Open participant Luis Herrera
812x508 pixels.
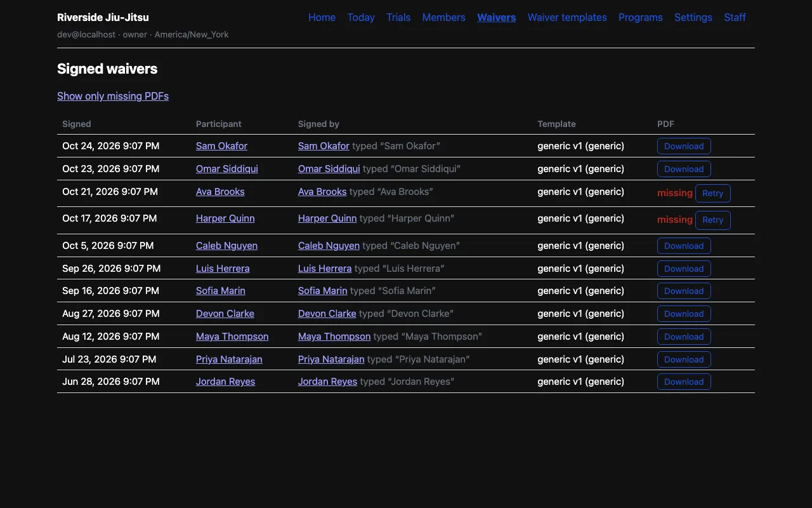[x=223, y=269]
